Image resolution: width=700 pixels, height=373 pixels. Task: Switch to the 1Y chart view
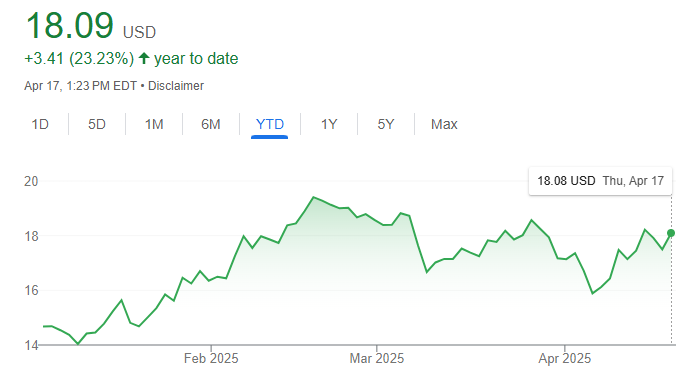[x=329, y=124]
